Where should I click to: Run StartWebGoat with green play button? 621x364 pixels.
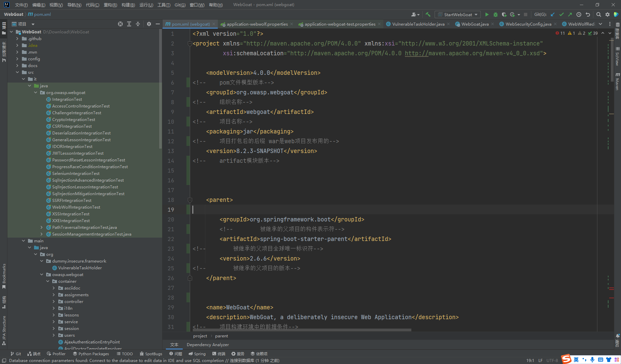(x=487, y=14)
